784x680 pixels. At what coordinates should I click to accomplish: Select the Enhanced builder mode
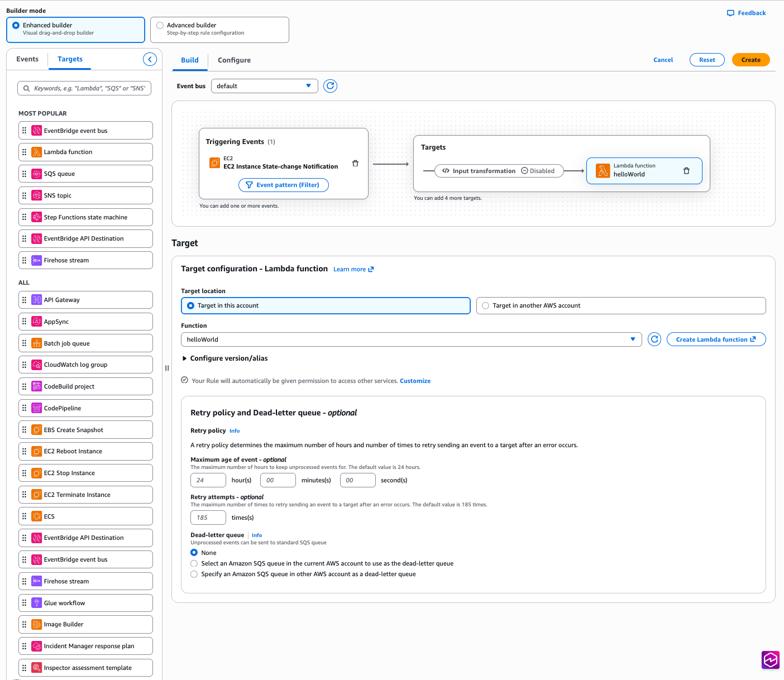[75, 30]
